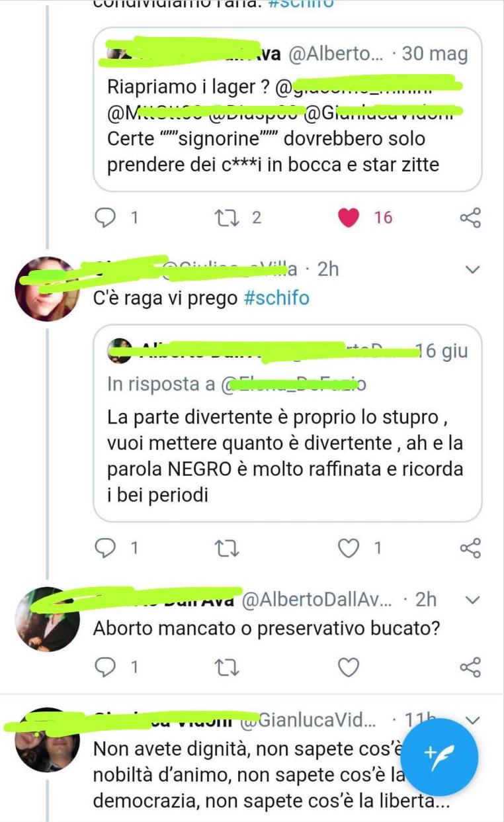Open chevron menu on 'Non avete dignità' tweet
The height and width of the screenshot is (822, 504).
(472, 720)
